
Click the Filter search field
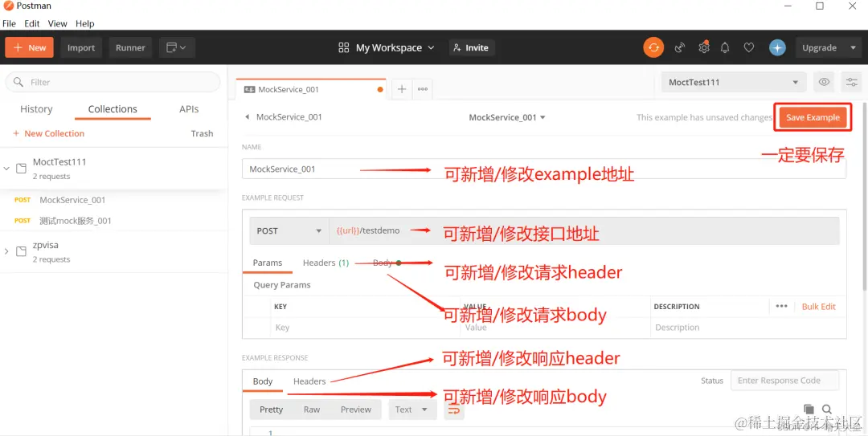tap(113, 82)
